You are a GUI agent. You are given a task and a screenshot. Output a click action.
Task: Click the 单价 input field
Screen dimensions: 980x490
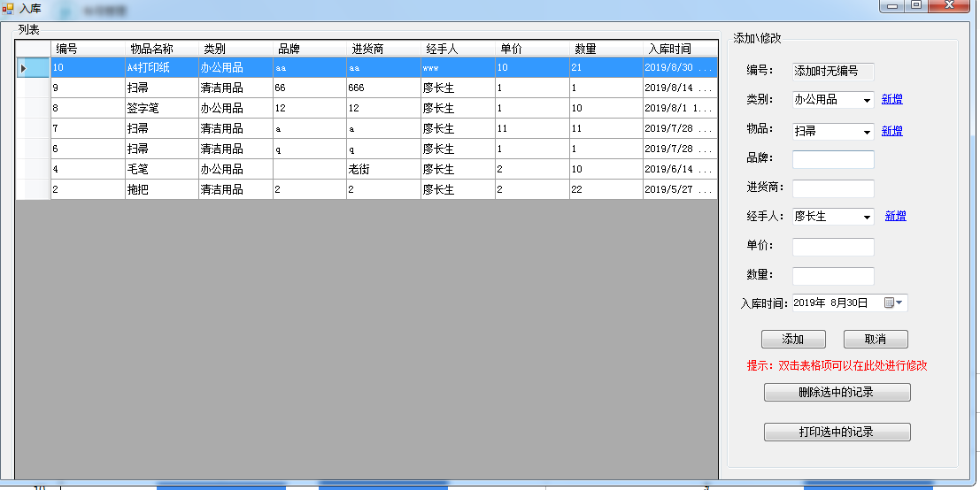[x=832, y=247]
